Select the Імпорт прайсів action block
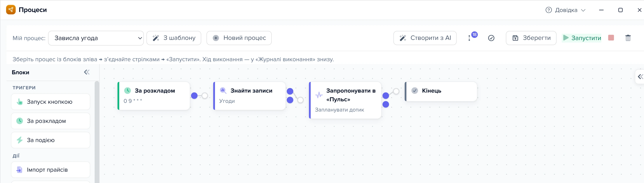 50,170
